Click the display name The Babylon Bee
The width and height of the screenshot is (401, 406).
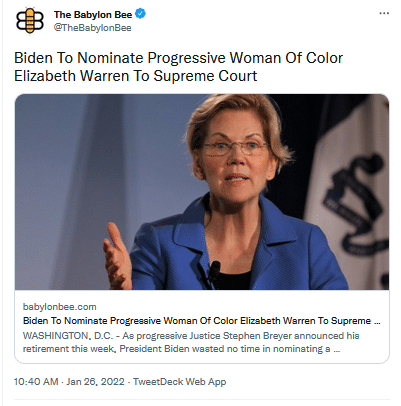pos(93,15)
